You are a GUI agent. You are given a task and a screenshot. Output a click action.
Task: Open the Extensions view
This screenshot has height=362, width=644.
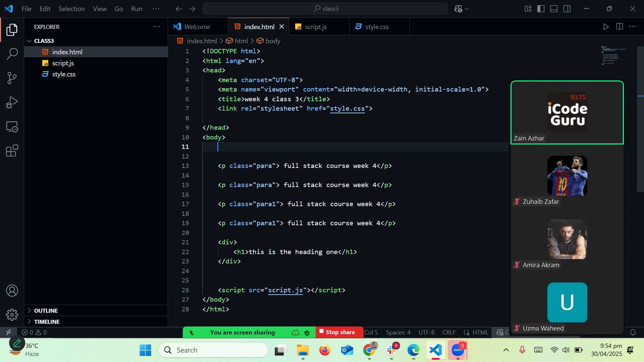tap(12, 151)
